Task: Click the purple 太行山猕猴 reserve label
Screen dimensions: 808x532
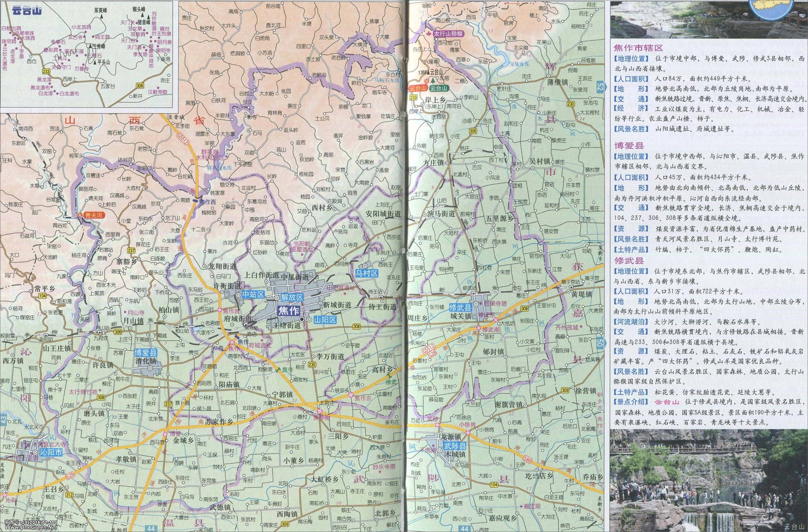Action: [449, 34]
